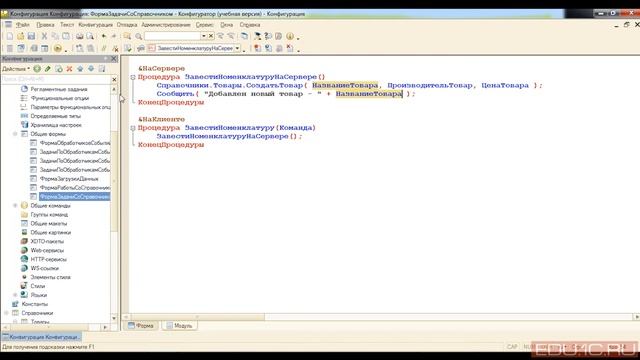Switch to the Модуль tab
The height and width of the screenshot is (360, 640).
(x=179, y=325)
